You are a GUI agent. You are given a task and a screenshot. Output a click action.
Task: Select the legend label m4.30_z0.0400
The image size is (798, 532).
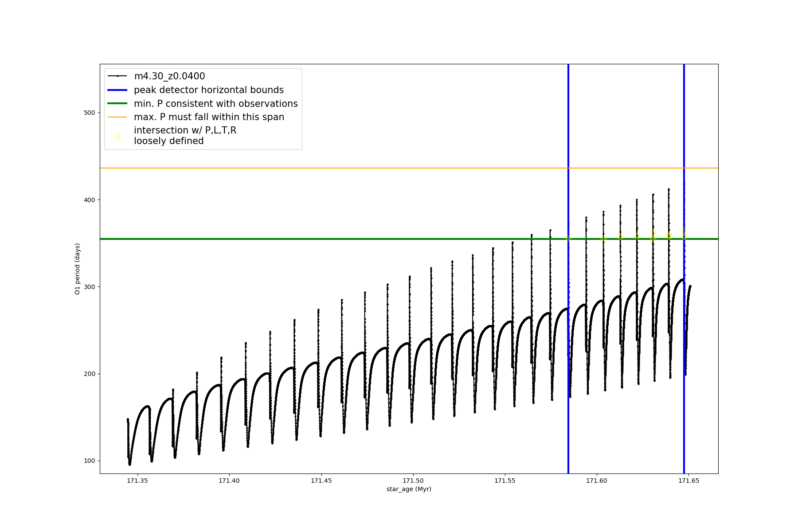coord(169,76)
